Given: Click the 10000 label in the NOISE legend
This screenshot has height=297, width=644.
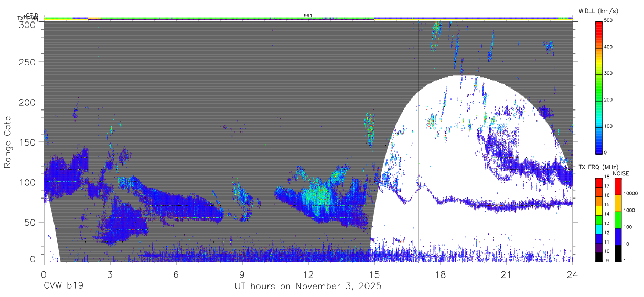Looking at the screenshot, I should pos(631,194).
